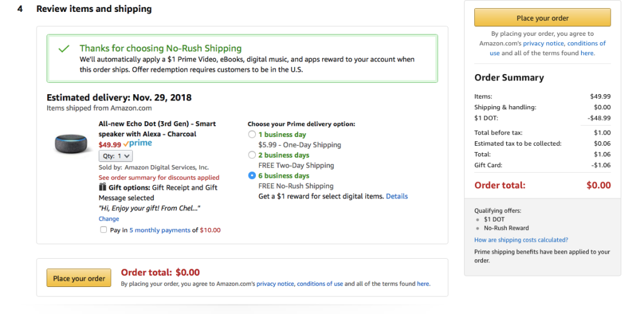Click the green checkmark icon

coord(64,48)
